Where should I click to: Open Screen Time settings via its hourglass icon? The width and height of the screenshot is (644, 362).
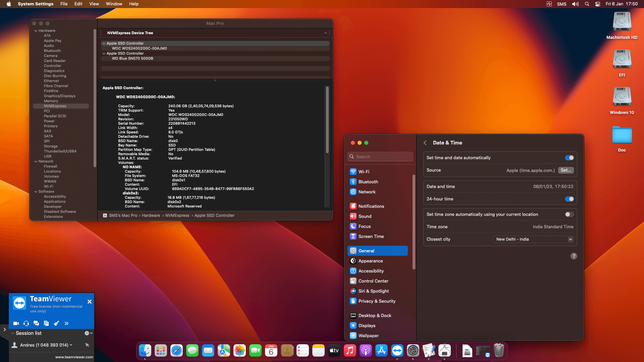[x=353, y=236]
